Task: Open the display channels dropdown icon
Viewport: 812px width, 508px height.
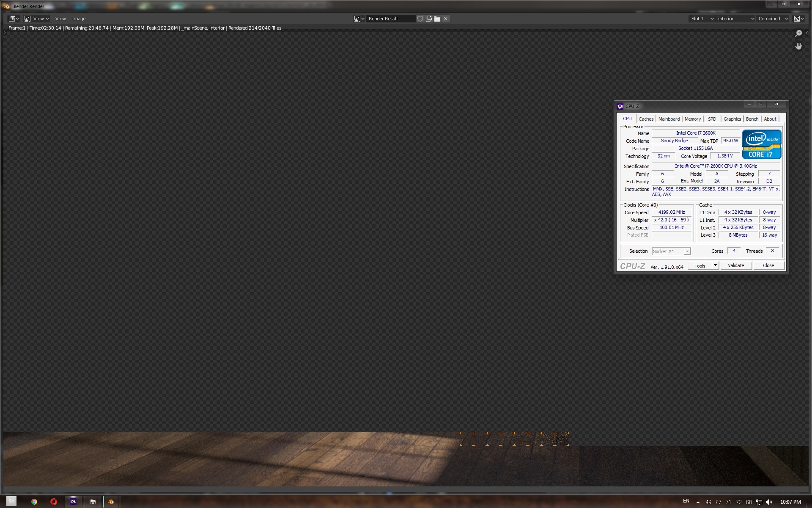Action: (798, 19)
